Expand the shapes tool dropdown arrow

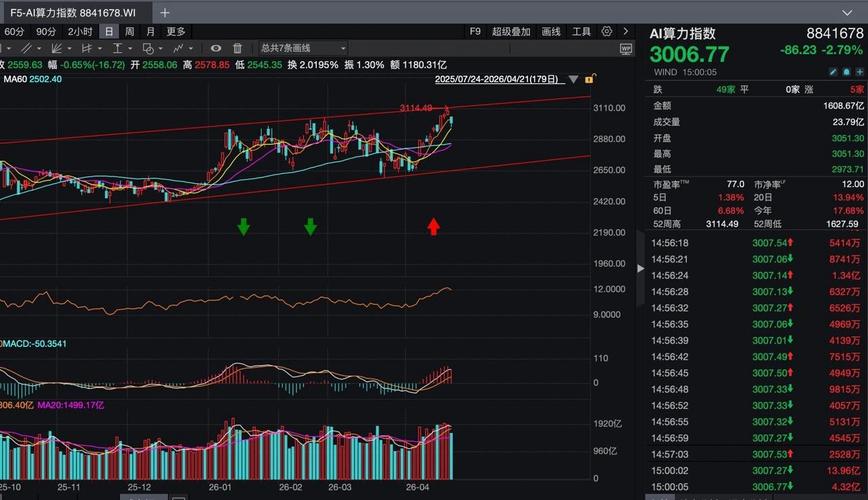point(161,49)
